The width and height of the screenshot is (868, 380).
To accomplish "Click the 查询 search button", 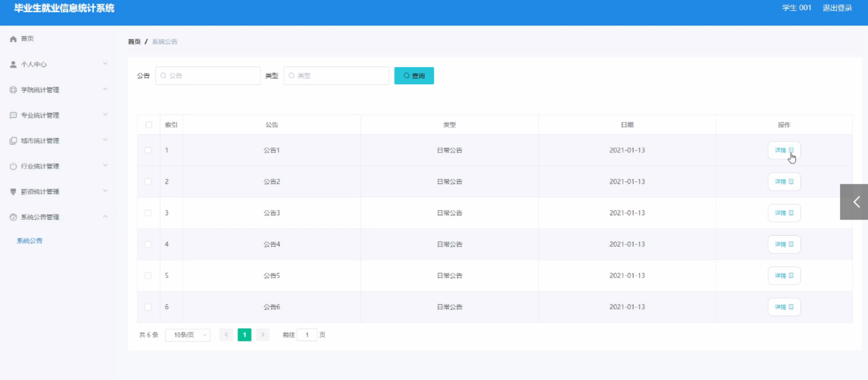I will pos(414,76).
